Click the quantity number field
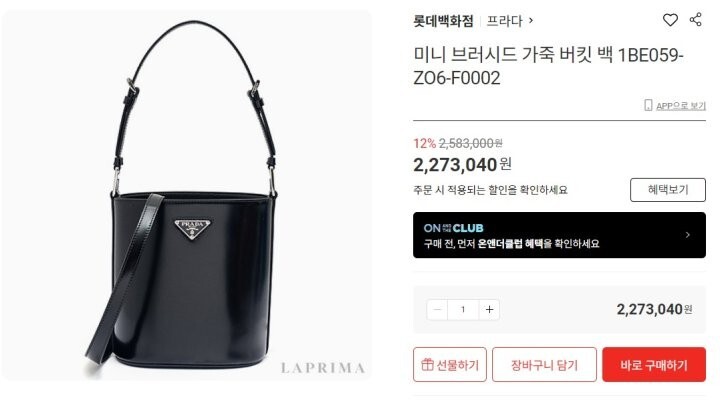720x404 pixels. pos(463,310)
